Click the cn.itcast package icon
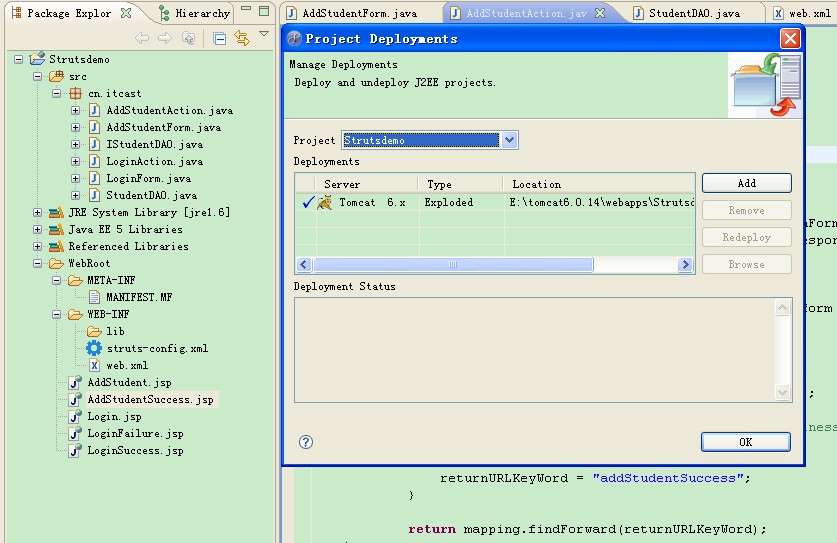This screenshot has width=837, height=543. point(76,93)
